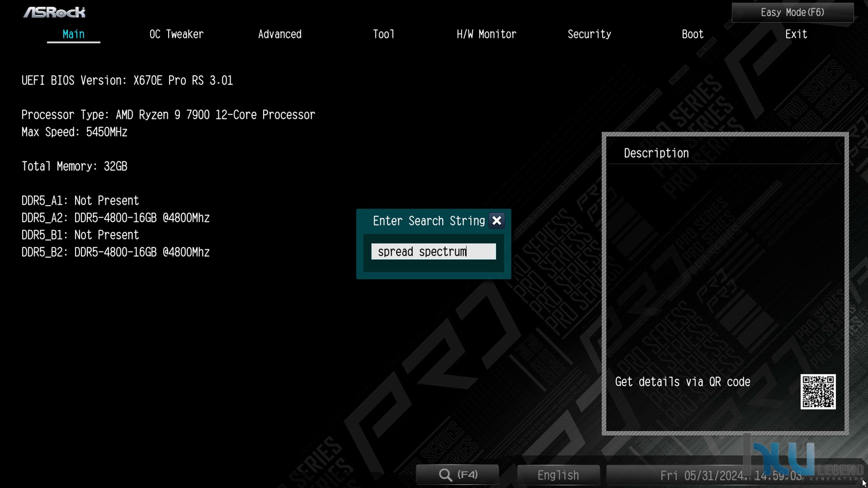Click Max Speed: 5450MHz text
This screenshot has width=868, height=488.
[x=75, y=132]
